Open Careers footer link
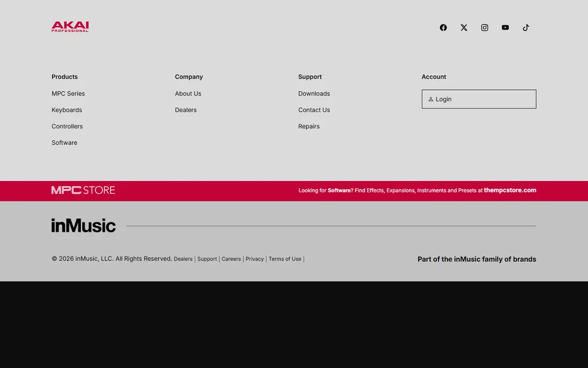The width and height of the screenshot is (588, 368). click(x=231, y=259)
